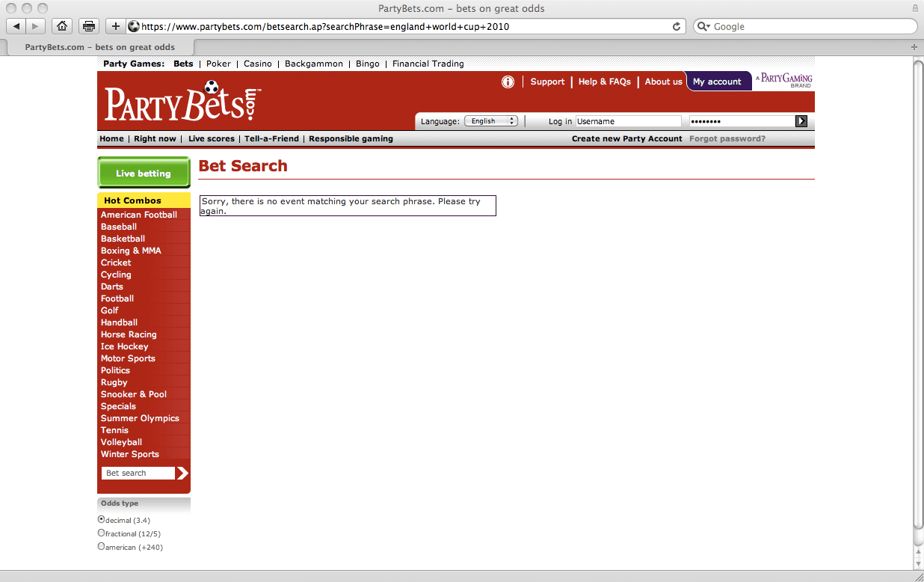The width and height of the screenshot is (924, 582).
Task: Submit login with the arrow button
Action: (x=801, y=121)
